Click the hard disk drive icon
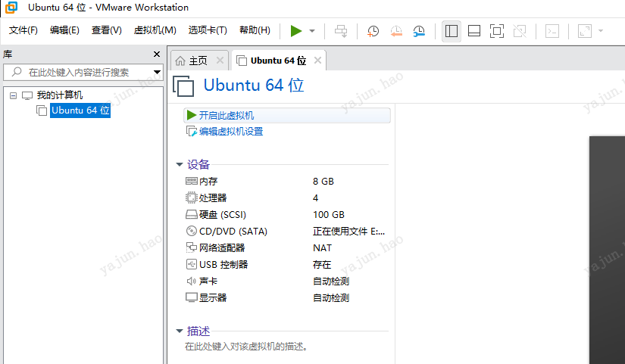 click(x=192, y=215)
